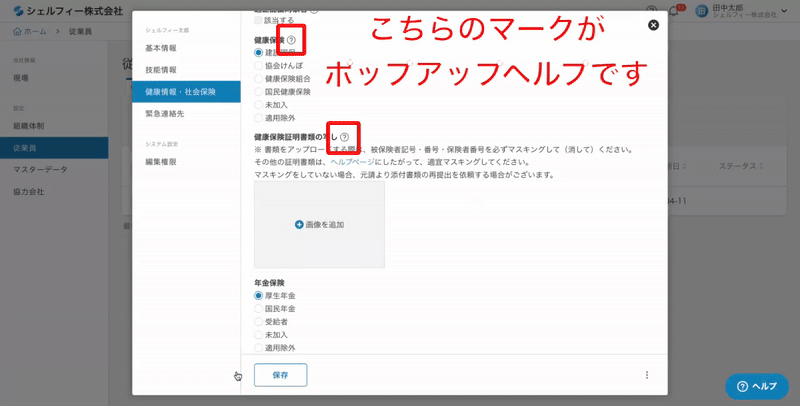Open the three-dot more options menu

(647, 375)
